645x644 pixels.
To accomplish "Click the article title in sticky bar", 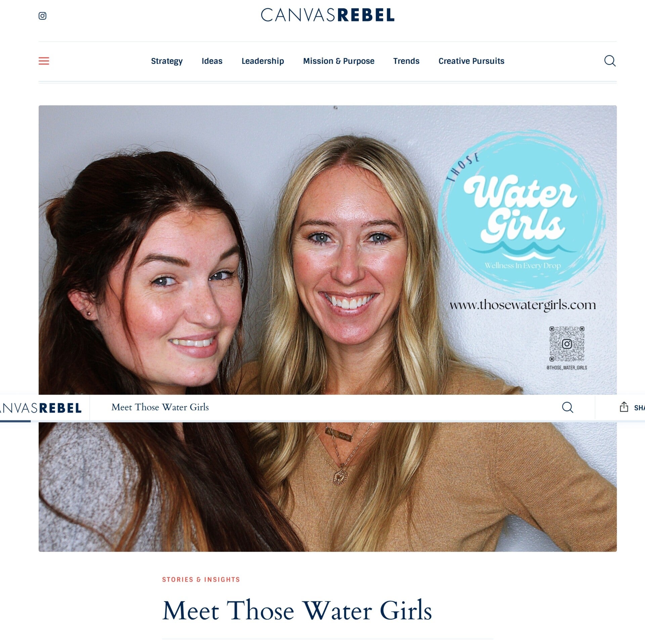I will pos(160,407).
